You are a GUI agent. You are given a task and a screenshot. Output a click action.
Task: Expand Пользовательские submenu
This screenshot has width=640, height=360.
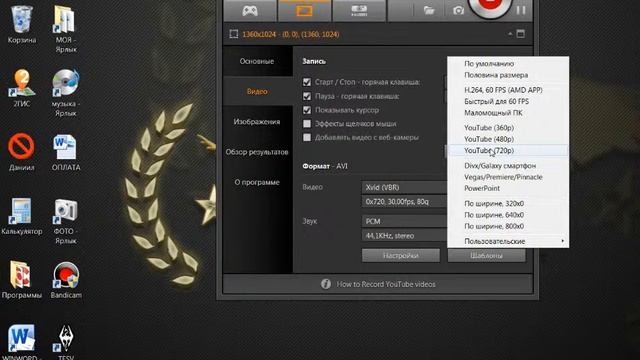pos(508,241)
